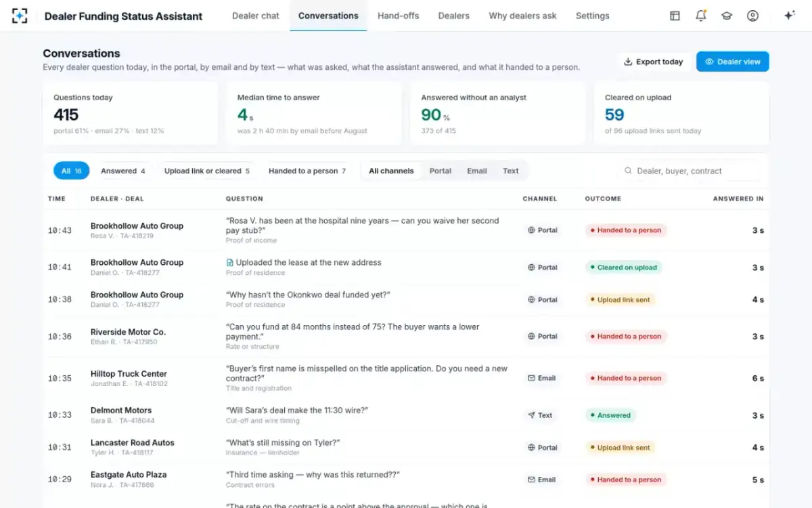Click the Answered in column header
Screen dimensions: 812x508
coord(738,198)
